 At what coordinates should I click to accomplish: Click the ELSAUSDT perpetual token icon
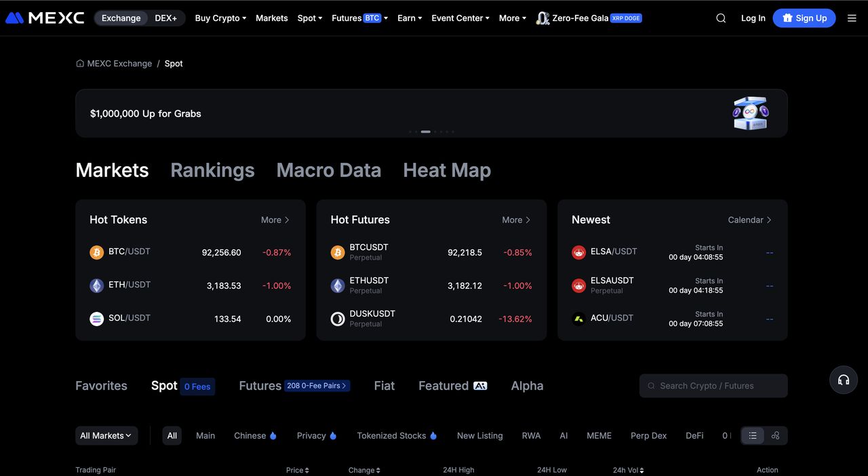[x=578, y=285]
